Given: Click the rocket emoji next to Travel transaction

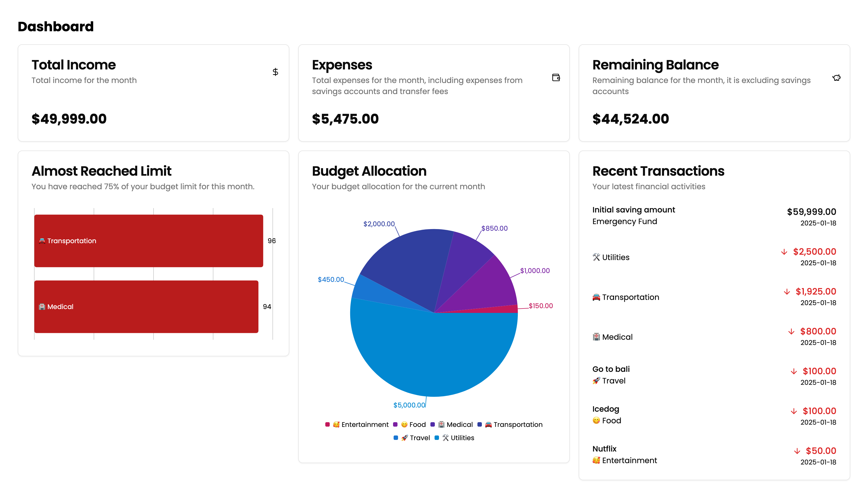Looking at the screenshot, I should click(596, 381).
